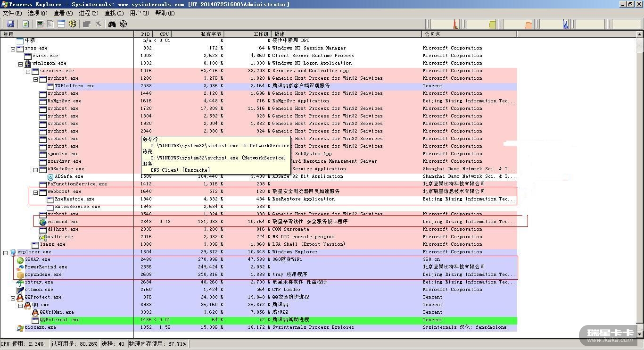The height and width of the screenshot is (350, 644).
Task: Collapse the winlogon.exe tree node
Action: 20,64
